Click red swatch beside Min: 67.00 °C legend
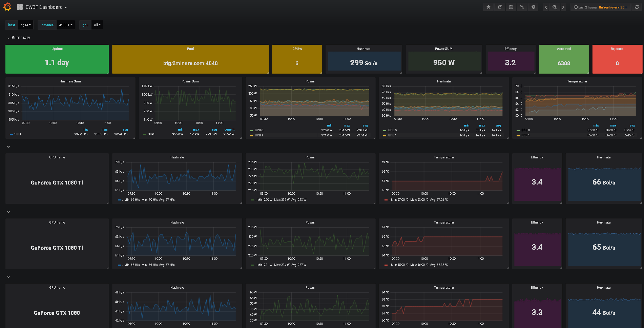Screen dimensions: 644x328 point(386,200)
